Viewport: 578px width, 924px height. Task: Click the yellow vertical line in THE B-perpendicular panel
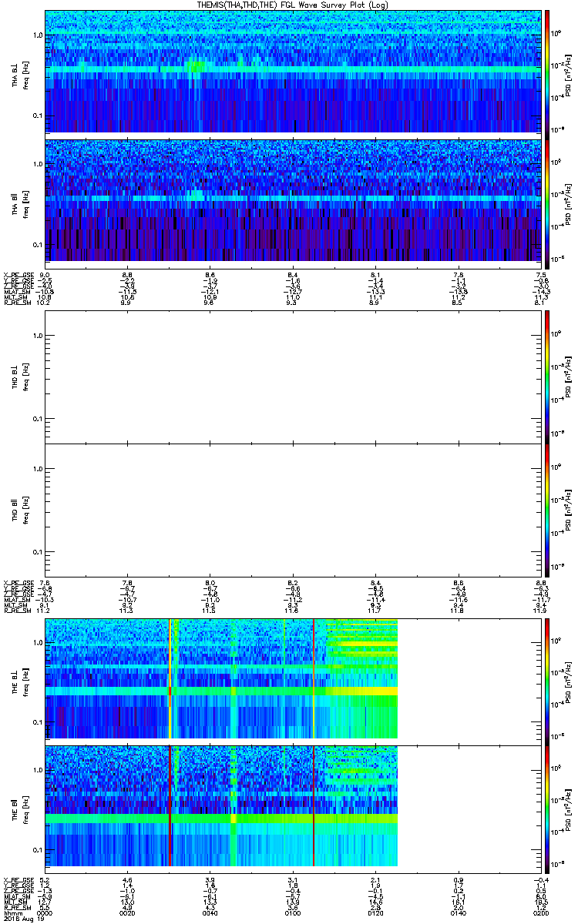click(x=170, y=678)
